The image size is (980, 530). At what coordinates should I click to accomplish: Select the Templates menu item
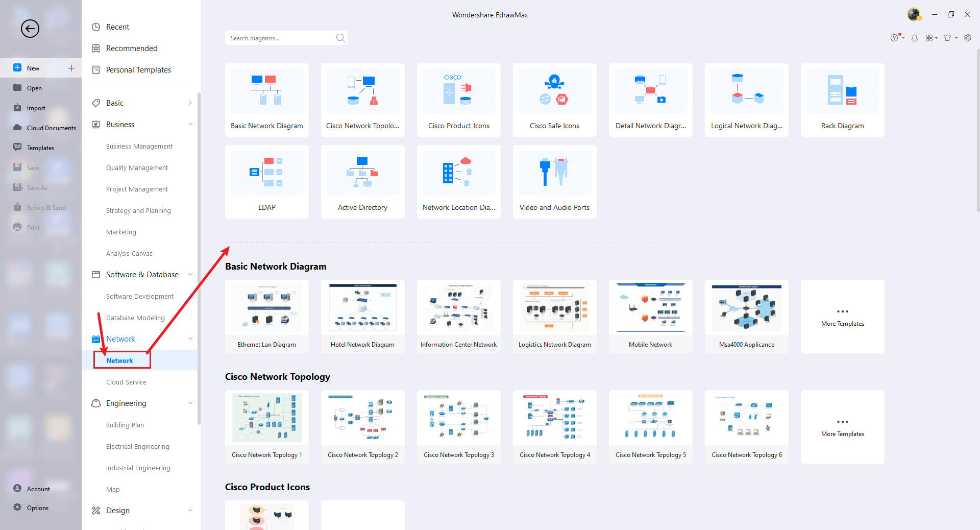pos(41,148)
